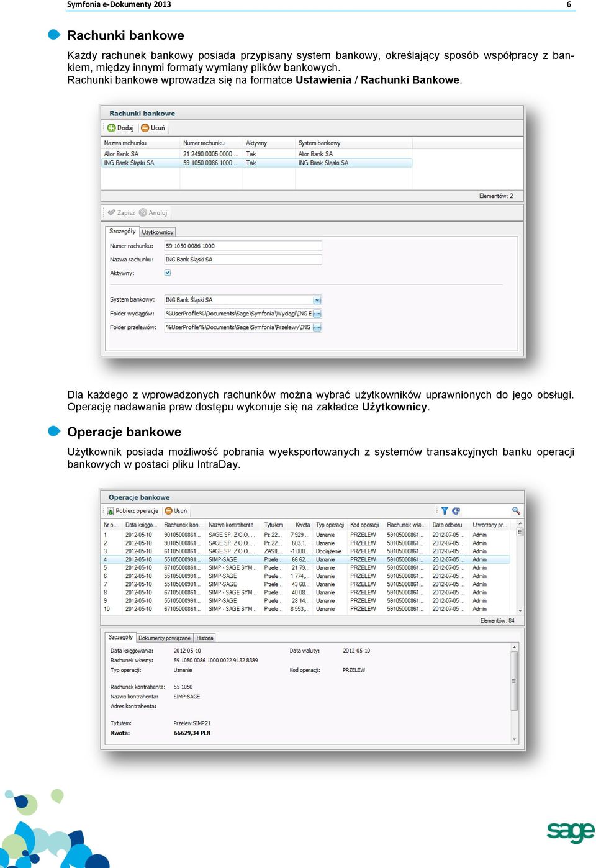Click the Folder przelewów path field
The height and width of the screenshot is (868, 596).
[x=238, y=327]
